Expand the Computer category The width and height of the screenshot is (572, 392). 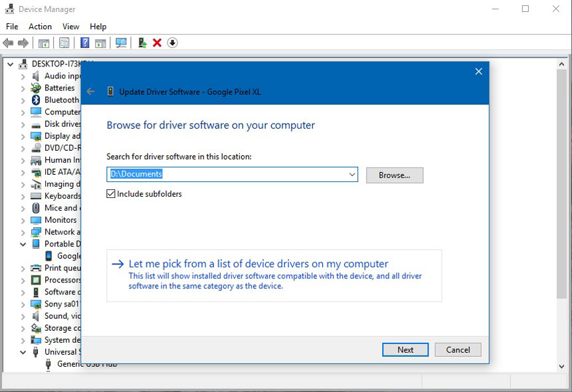tap(23, 112)
